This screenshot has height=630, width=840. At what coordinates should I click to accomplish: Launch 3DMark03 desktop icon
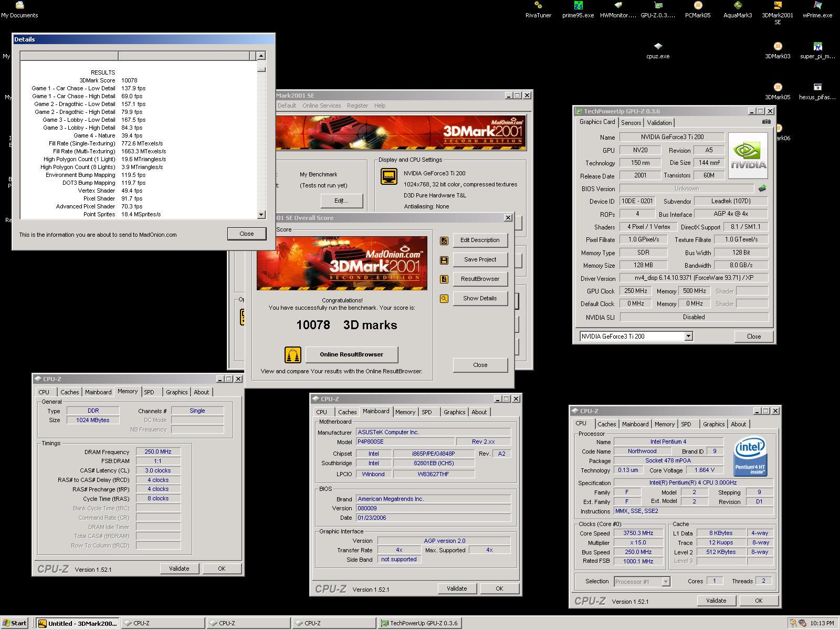pos(778,50)
